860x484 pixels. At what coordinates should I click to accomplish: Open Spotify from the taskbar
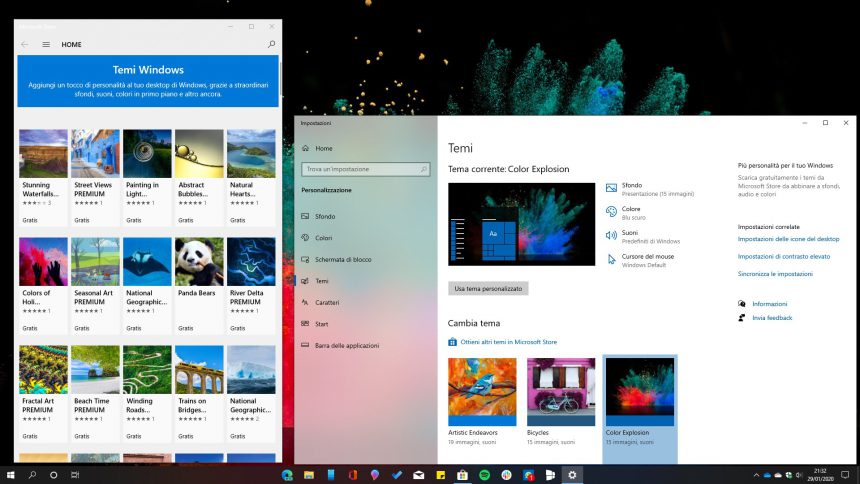484,475
